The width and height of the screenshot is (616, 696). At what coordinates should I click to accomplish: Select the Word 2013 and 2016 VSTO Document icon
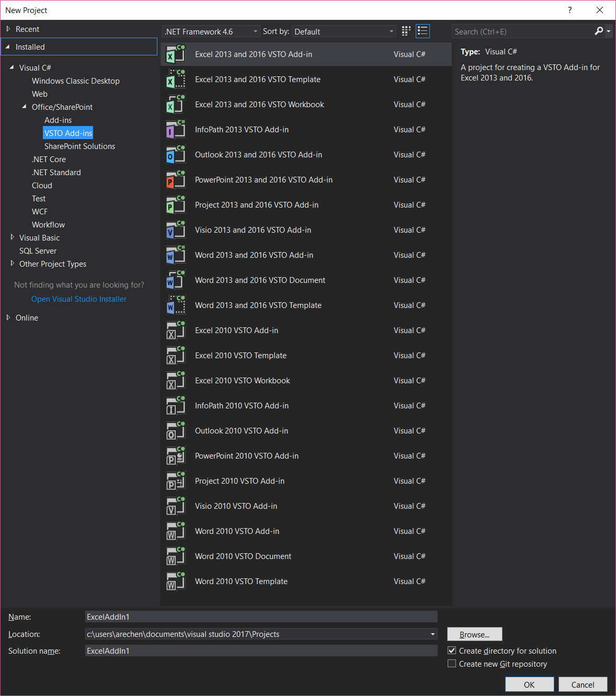coord(175,280)
